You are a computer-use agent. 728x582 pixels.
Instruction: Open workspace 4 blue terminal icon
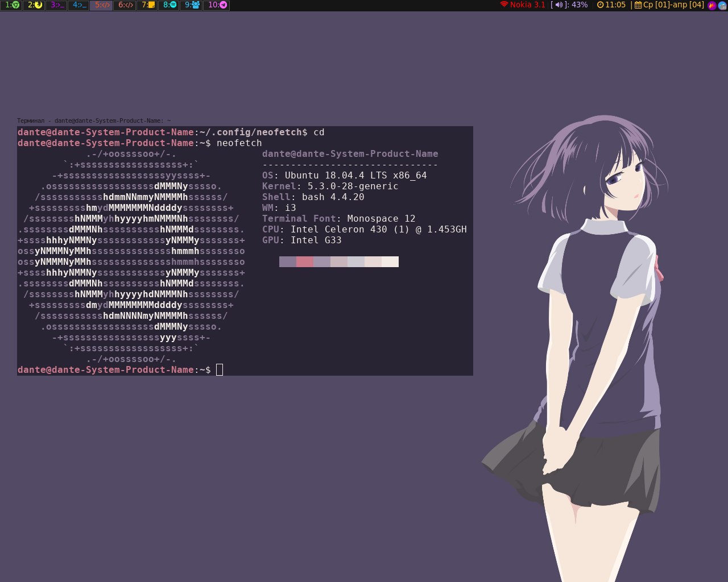(78, 5)
